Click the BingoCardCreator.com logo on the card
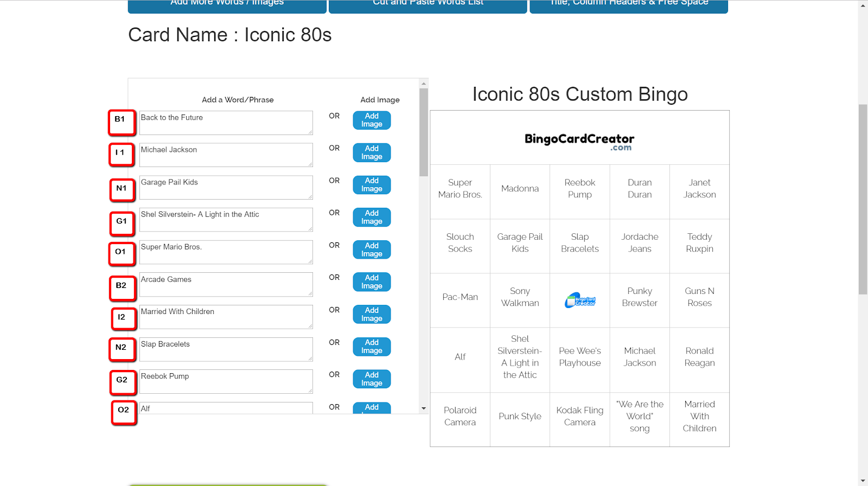The height and width of the screenshot is (486, 868). [579, 142]
